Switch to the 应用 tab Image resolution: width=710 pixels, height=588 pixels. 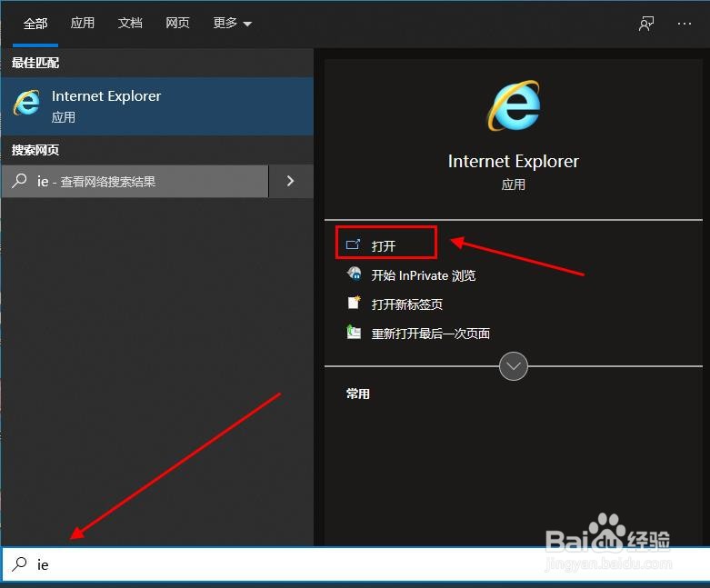[83, 23]
